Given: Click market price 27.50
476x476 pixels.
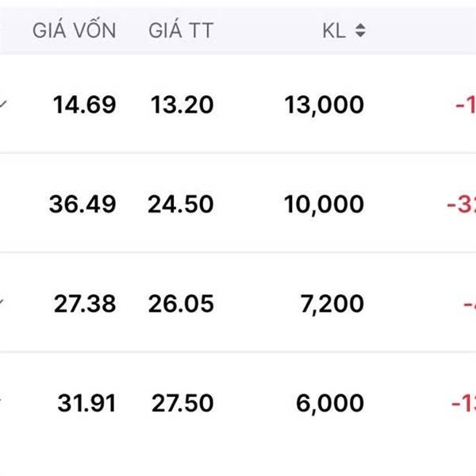Looking at the screenshot, I should 181,403.
